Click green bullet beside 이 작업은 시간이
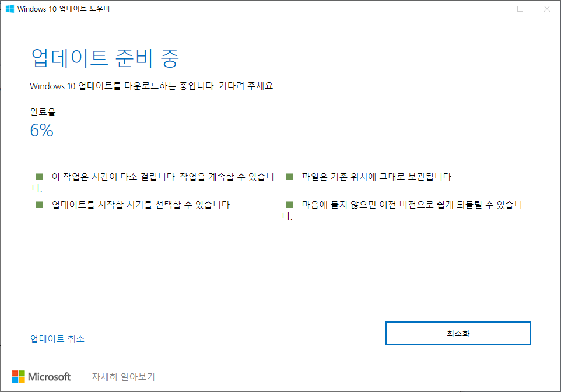The height and width of the screenshot is (392, 561). tap(39, 177)
